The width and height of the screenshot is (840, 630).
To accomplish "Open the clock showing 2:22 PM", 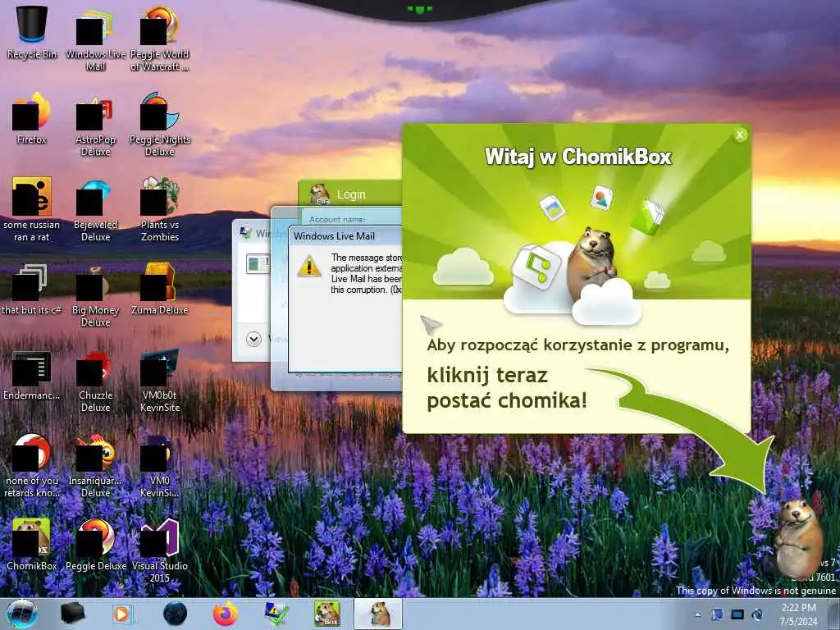I will pyautogui.click(x=798, y=614).
